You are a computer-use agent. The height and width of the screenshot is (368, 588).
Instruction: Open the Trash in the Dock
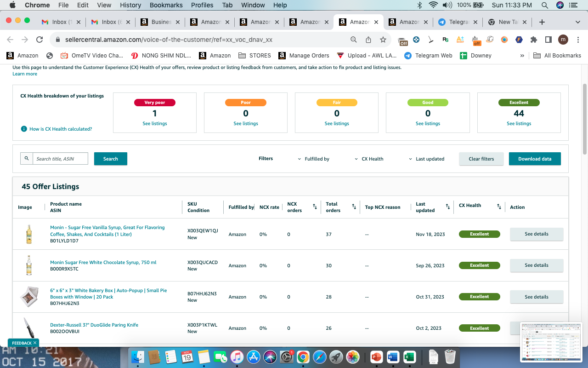pos(450,357)
